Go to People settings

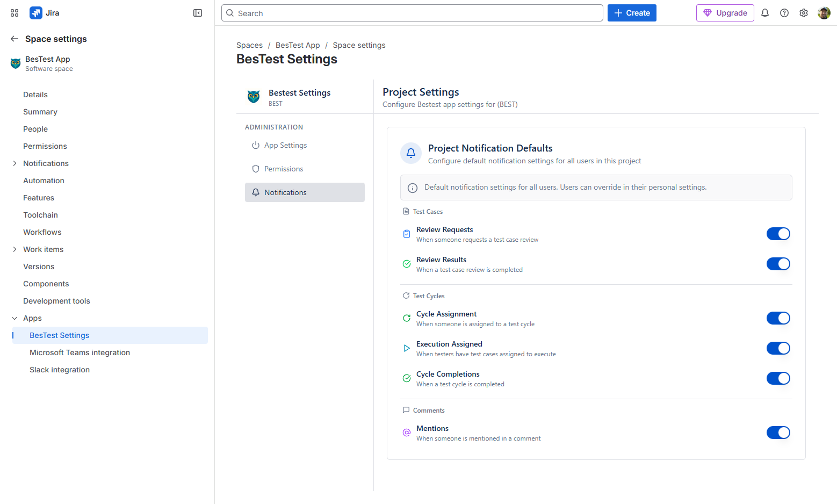(35, 129)
